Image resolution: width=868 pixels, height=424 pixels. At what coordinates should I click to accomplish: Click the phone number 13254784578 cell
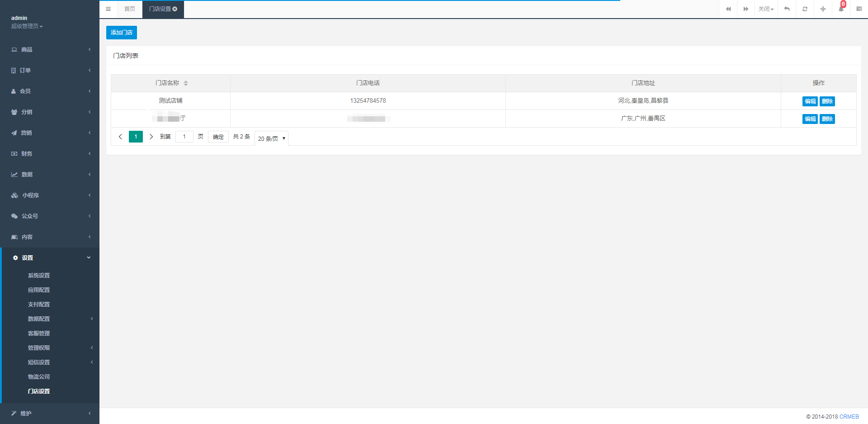coord(368,101)
